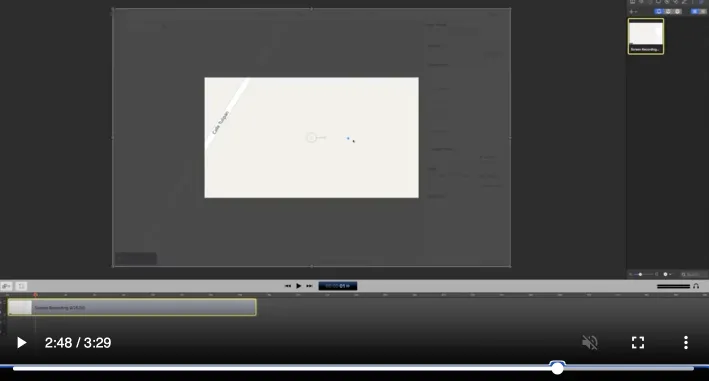The height and width of the screenshot is (381, 709).
Task: Select the Screen Recording clip on timeline
Action: [x=132, y=307]
